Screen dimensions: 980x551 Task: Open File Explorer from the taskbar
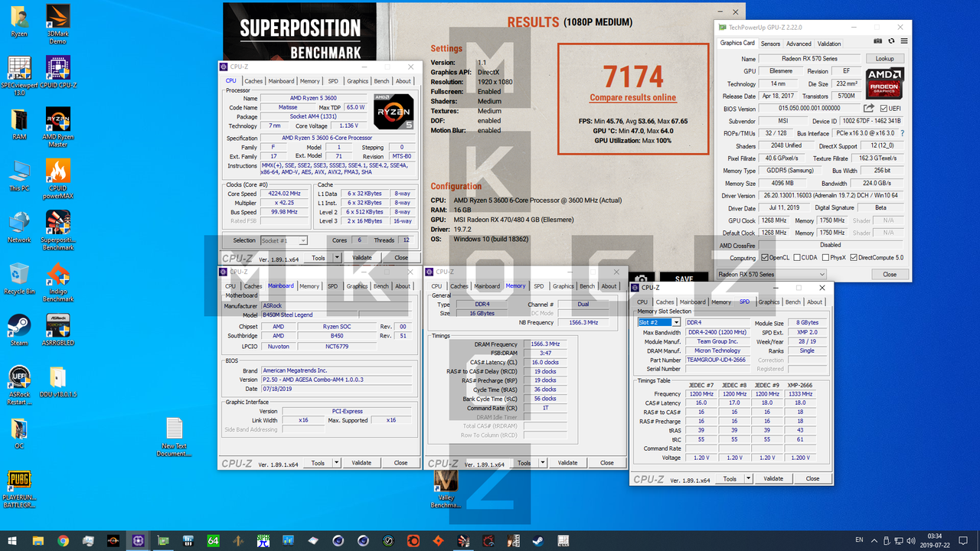(38, 540)
